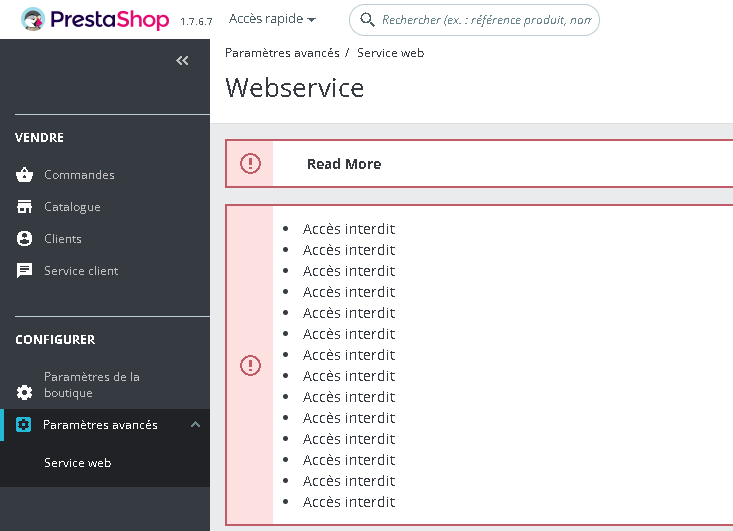The height and width of the screenshot is (531, 733).
Task: Open the Commandes menu
Action: [79, 175]
